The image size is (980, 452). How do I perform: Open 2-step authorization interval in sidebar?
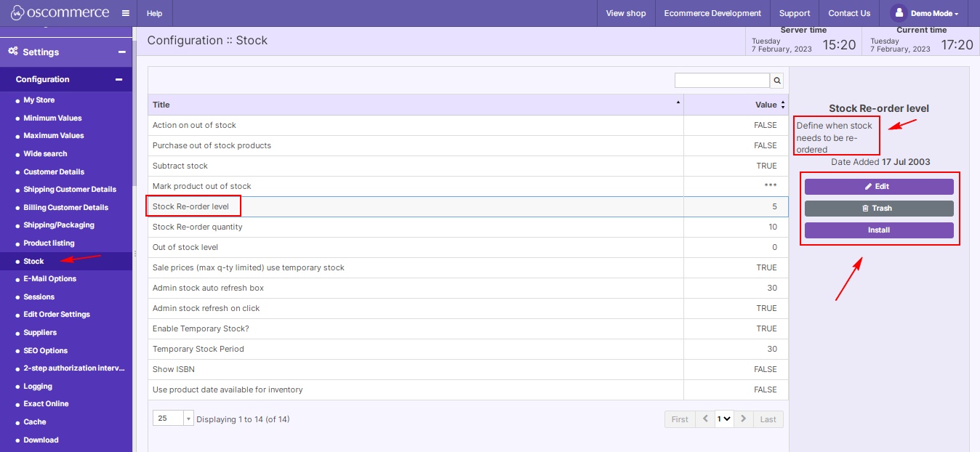pos(74,368)
